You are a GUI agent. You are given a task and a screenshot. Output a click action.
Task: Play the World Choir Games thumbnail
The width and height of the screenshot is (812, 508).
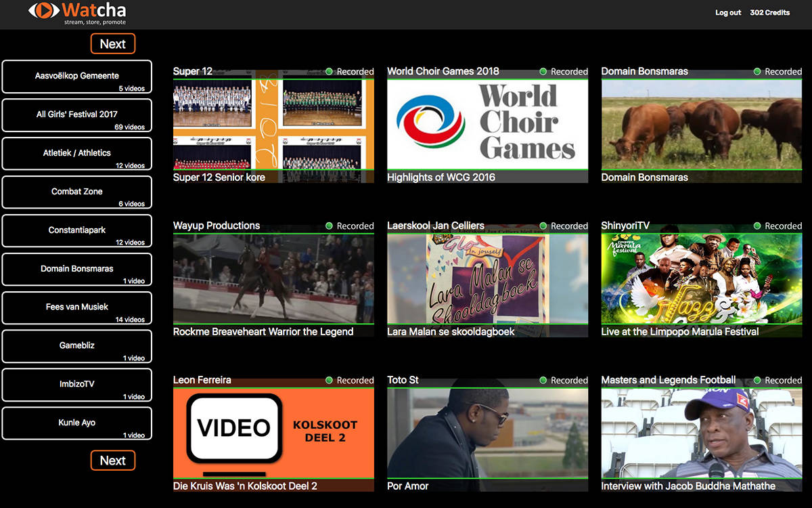point(487,124)
